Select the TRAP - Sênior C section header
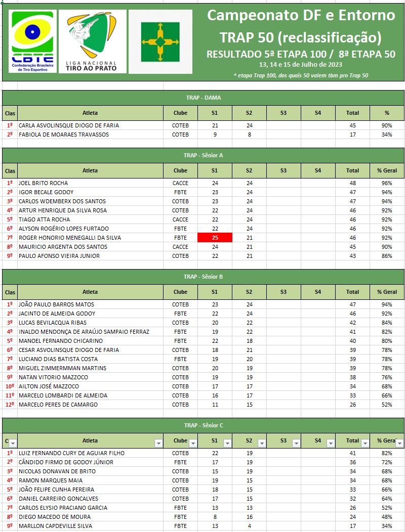The image size is (405, 532). coord(203,425)
